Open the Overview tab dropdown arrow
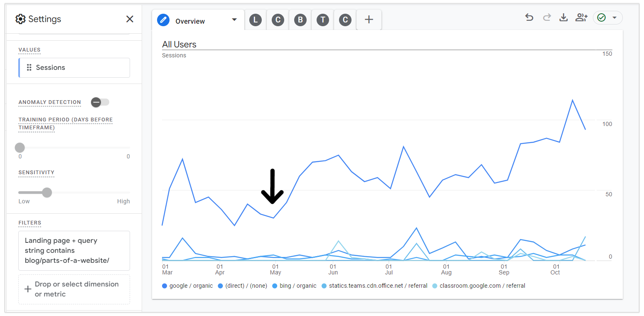This screenshot has width=644, height=316. (x=234, y=20)
